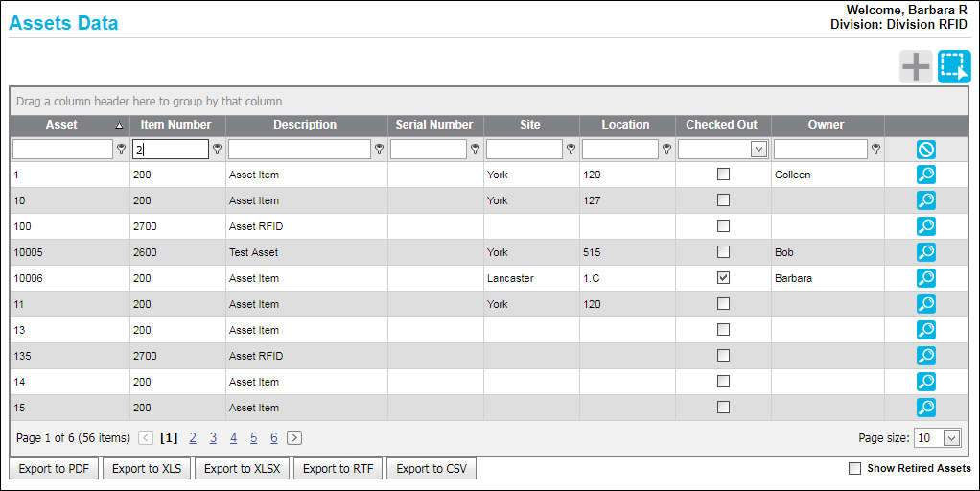Open details magnifier for asset 10006
The height and width of the screenshot is (491, 980).
pos(925,278)
